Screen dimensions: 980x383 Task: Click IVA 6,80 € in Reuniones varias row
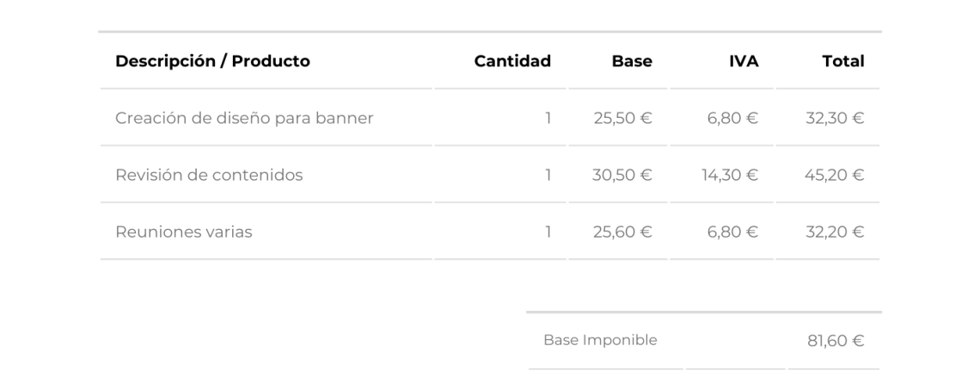point(733,232)
